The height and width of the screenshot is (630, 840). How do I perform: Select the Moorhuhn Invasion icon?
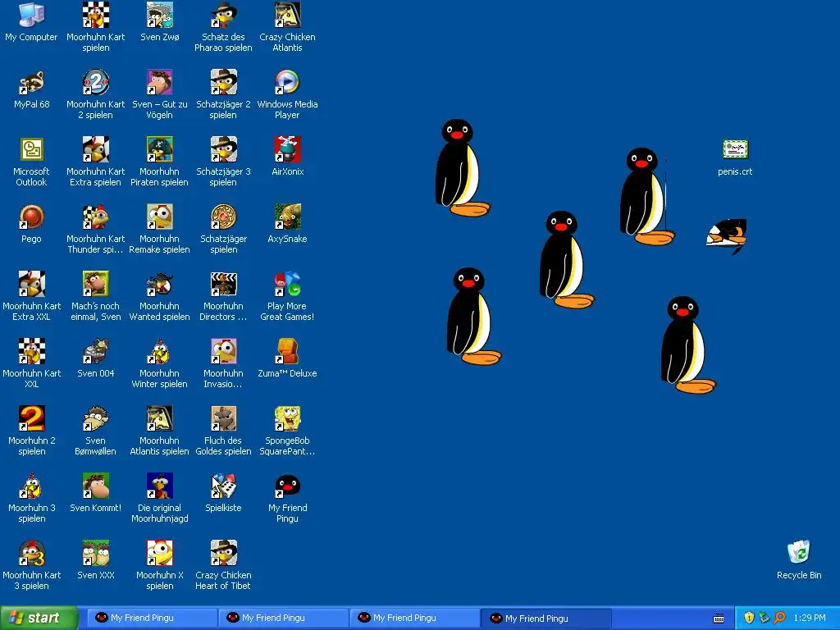coord(223,351)
